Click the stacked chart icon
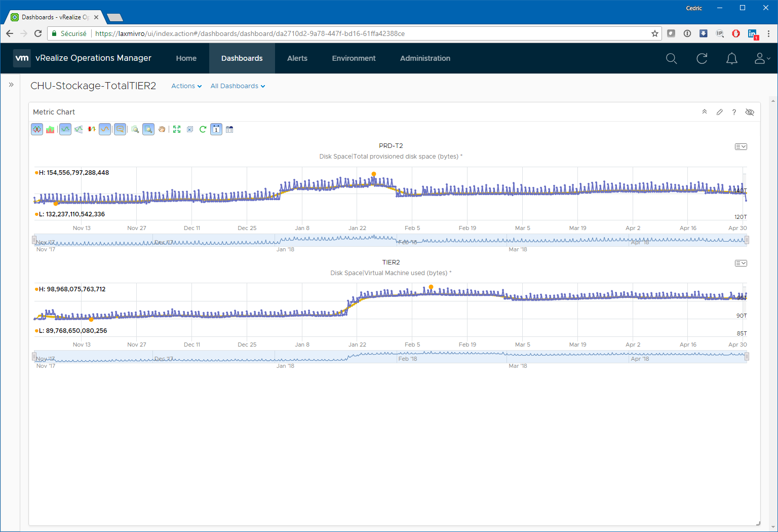The height and width of the screenshot is (532, 778). (x=50, y=129)
